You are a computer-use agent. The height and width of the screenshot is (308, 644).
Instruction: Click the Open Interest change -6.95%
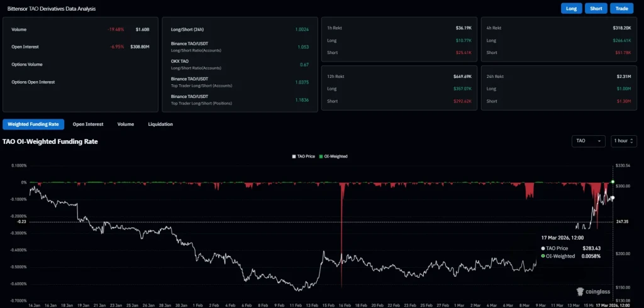[117, 47]
